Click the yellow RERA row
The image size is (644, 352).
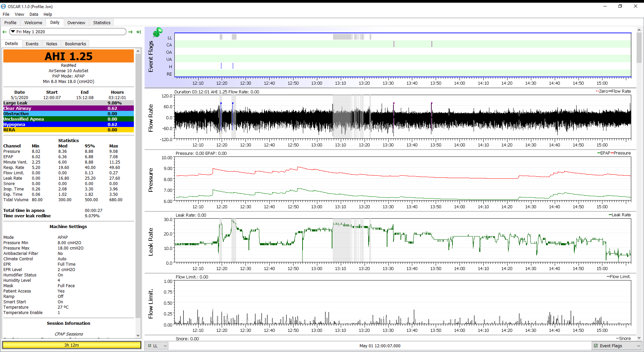click(68, 130)
